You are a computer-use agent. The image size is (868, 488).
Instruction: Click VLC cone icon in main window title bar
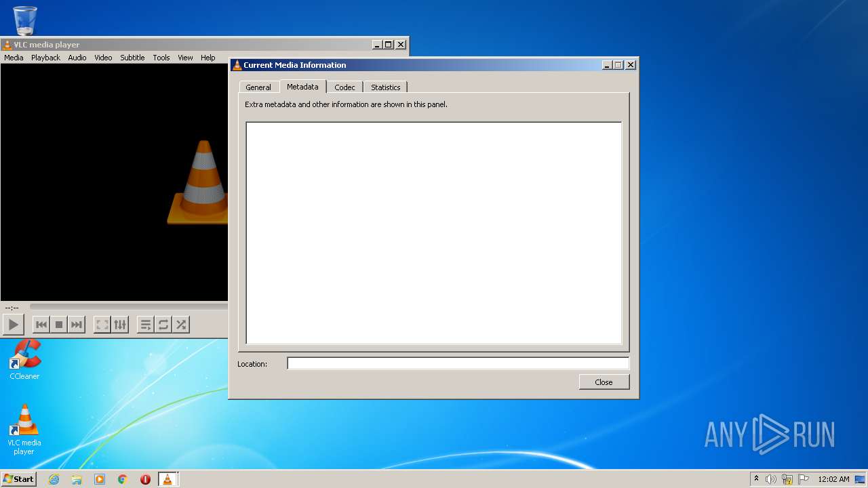pos(7,45)
